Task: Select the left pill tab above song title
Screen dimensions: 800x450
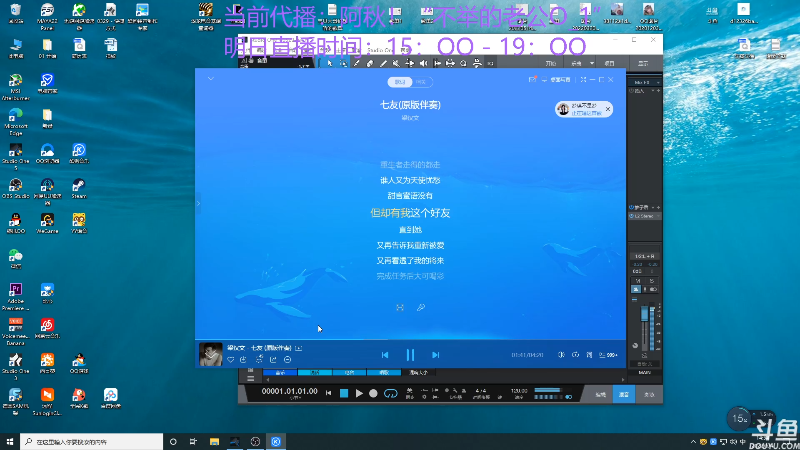Action: [x=399, y=82]
